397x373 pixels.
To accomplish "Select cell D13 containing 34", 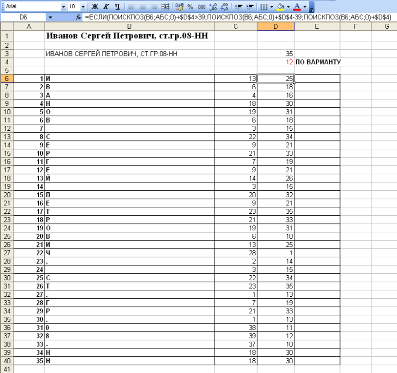I will click(276, 137).
